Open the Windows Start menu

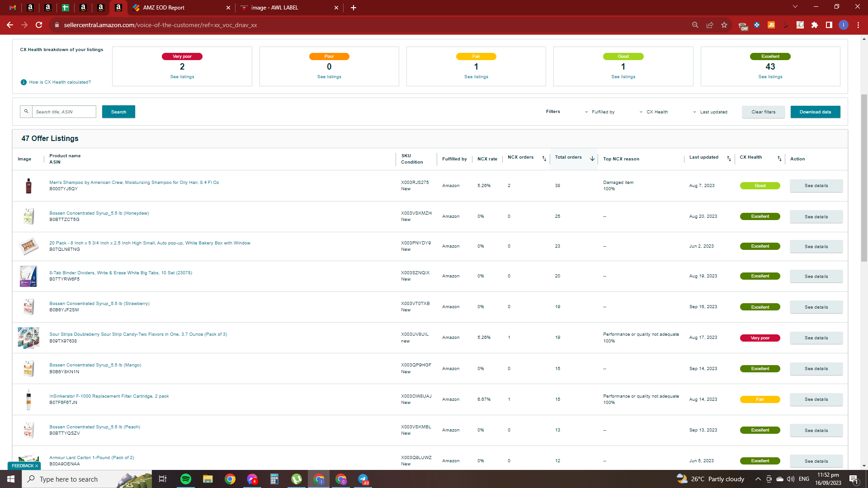click(11, 479)
